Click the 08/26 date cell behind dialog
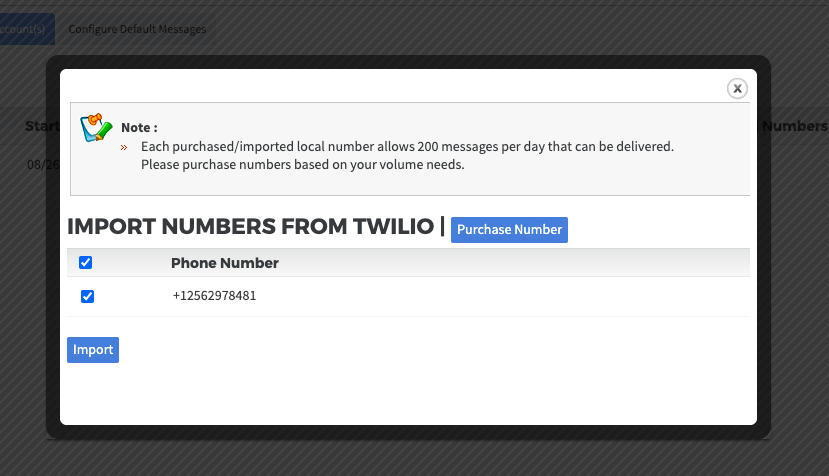Image resolution: width=829 pixels, height=476 pixels. coord(43,164)
